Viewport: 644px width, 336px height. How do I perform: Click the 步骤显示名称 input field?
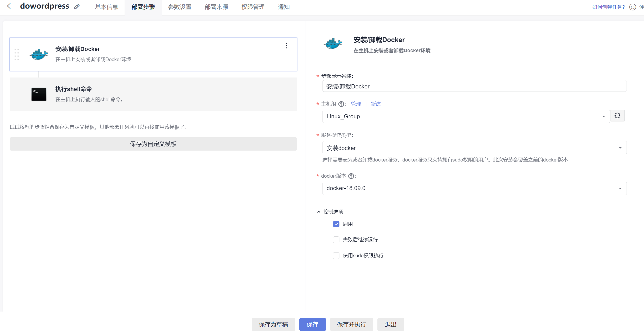[x=474, y=86]
